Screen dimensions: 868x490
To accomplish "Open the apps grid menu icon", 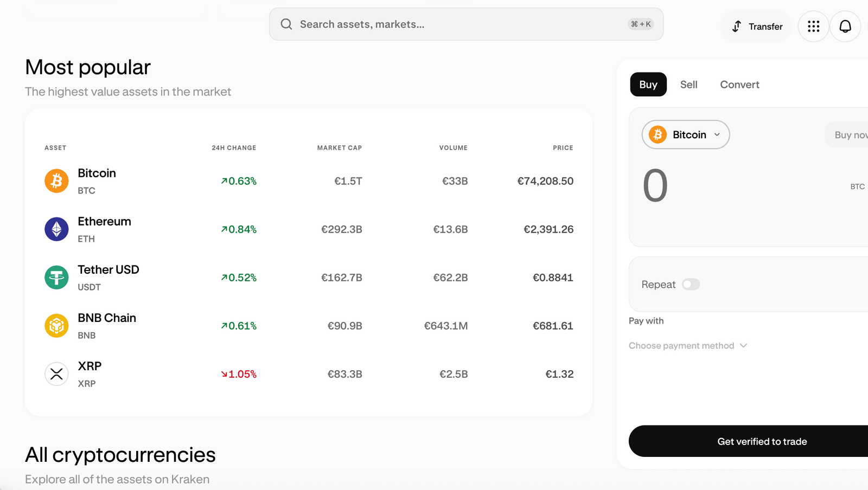I will tap(813, 27).
